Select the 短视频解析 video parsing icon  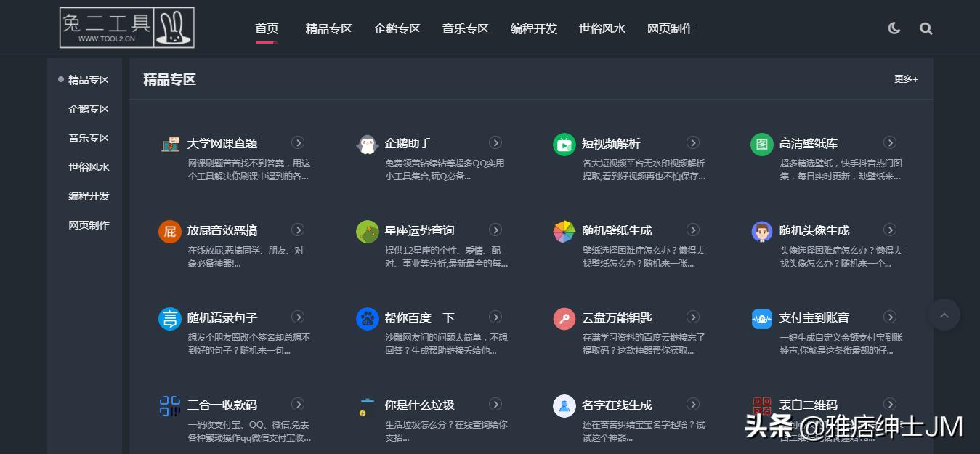pos(564,144)
